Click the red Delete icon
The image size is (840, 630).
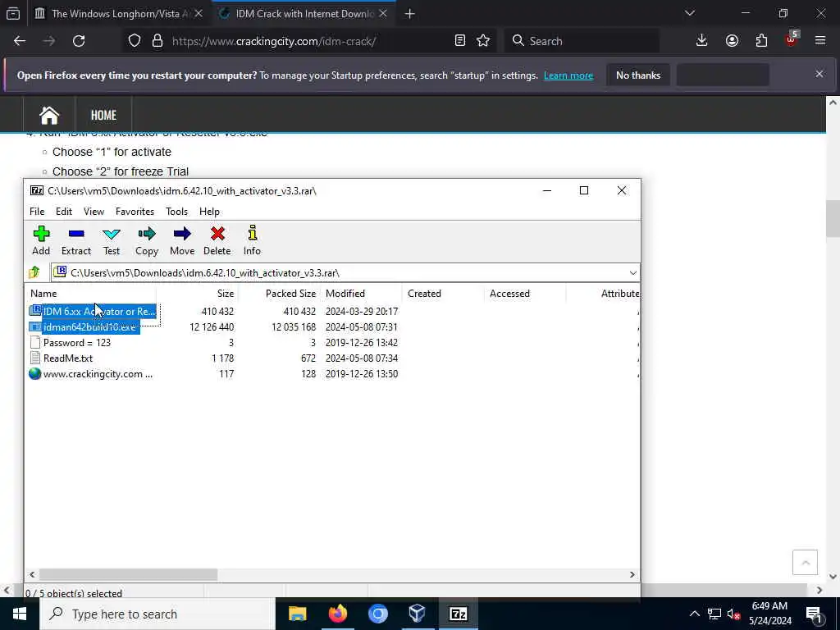pos(217,240)
